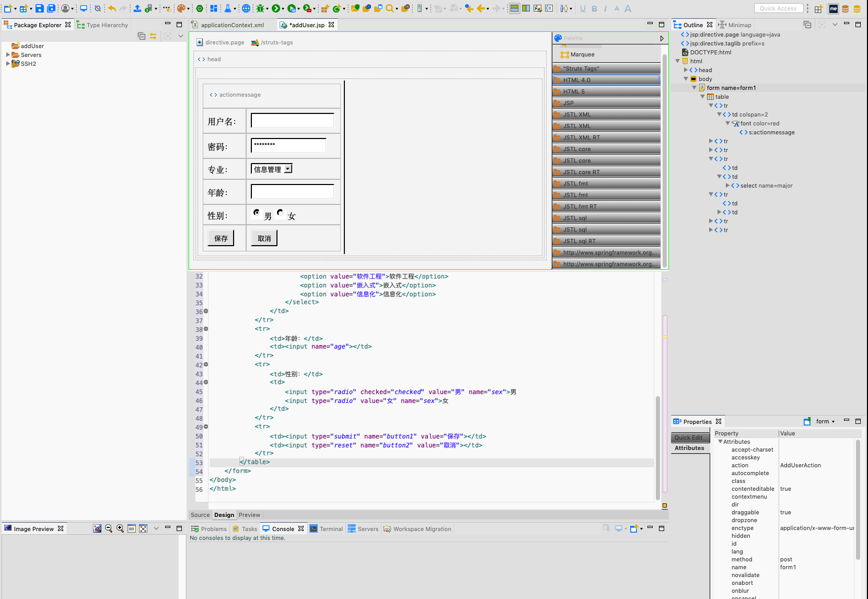This screenshot has width=868, height=599.
Task: Switch to the Type Hierarchy tab
Action: click(102, 25)
